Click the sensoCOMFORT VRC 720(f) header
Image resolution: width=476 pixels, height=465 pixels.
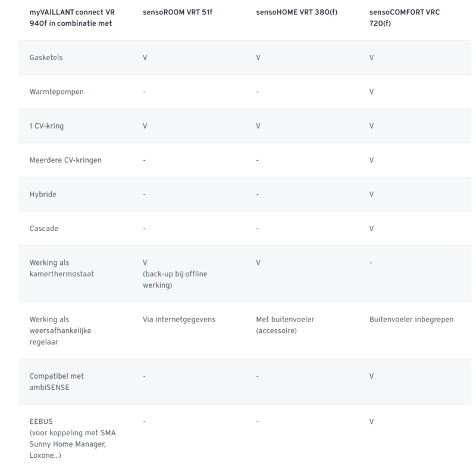tap(405, 18)
